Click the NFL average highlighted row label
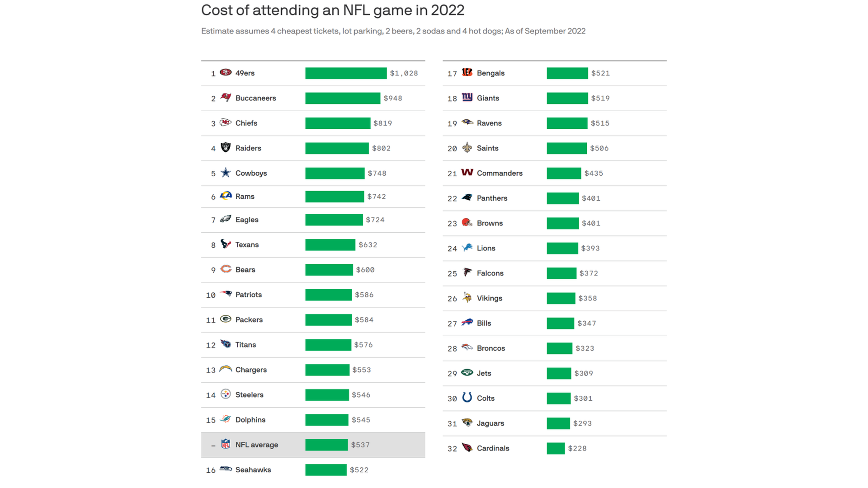This screenshot has height=488, width=868. [x=256, y=445]
